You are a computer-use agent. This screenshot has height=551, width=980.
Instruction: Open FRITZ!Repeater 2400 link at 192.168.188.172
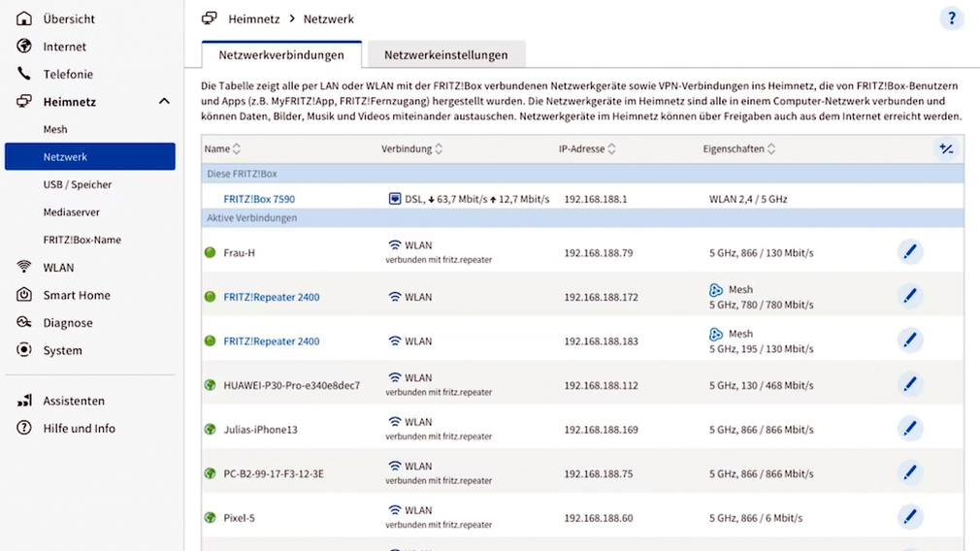pyautogui.click(x=272, y=297)
